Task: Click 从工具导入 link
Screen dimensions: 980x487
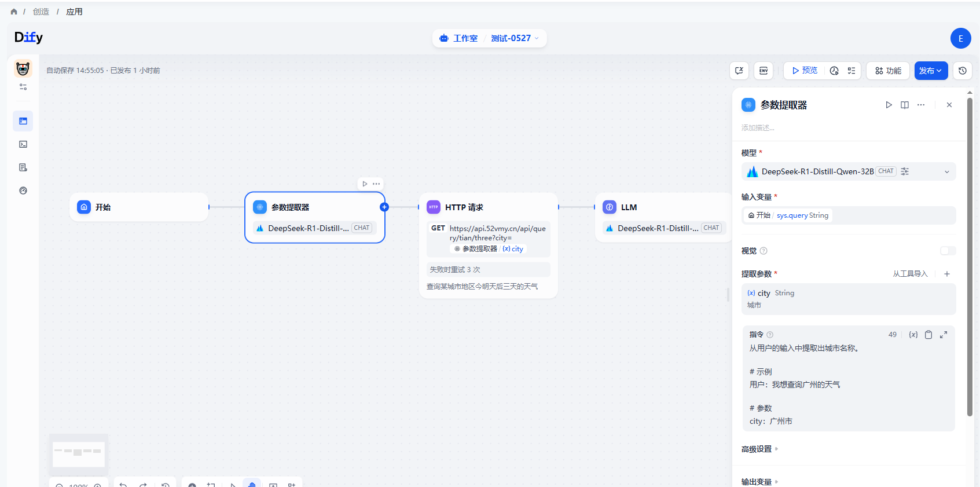Action: coord(909,274)
